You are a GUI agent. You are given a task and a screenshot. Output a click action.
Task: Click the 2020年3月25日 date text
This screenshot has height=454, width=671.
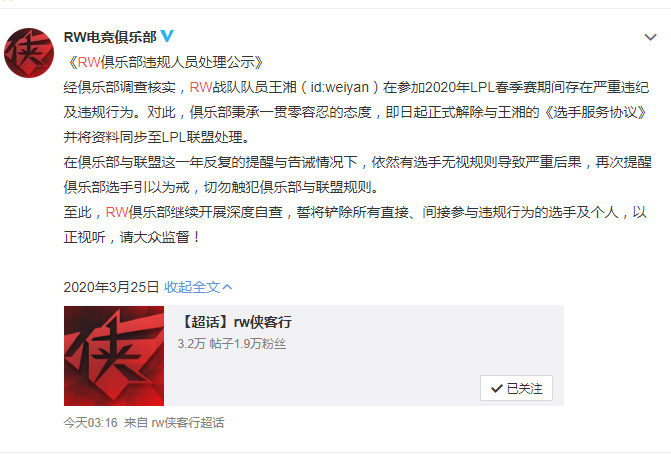click(x=111, y=287)
